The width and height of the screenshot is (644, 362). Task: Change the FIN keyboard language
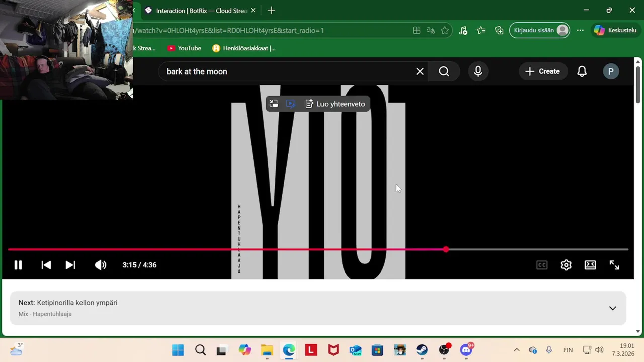click(x=568, y=350)
